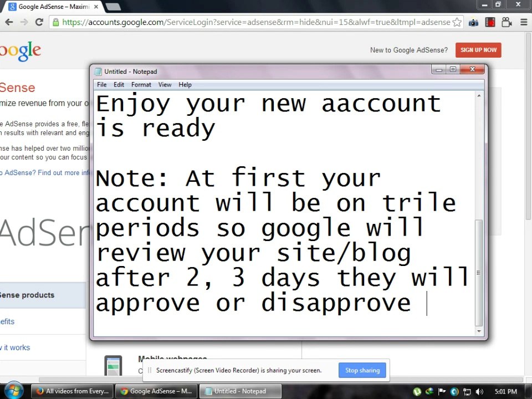The height and width of the screenshot is (399, 532).
Task: Click the Chrome forward arrow
Action: coord(24,22)
